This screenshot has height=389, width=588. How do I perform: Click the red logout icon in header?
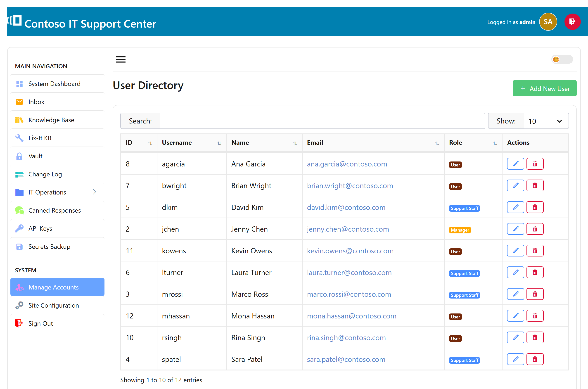tap(572, 22)
